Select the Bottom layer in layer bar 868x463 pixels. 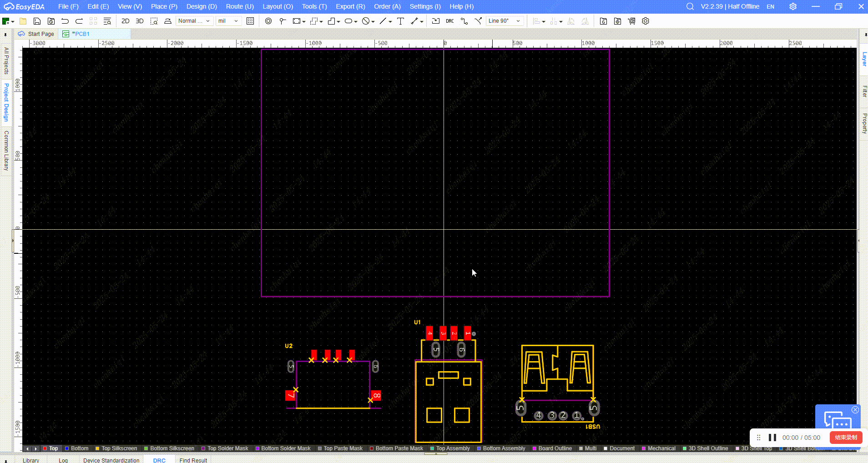point(79,448)
